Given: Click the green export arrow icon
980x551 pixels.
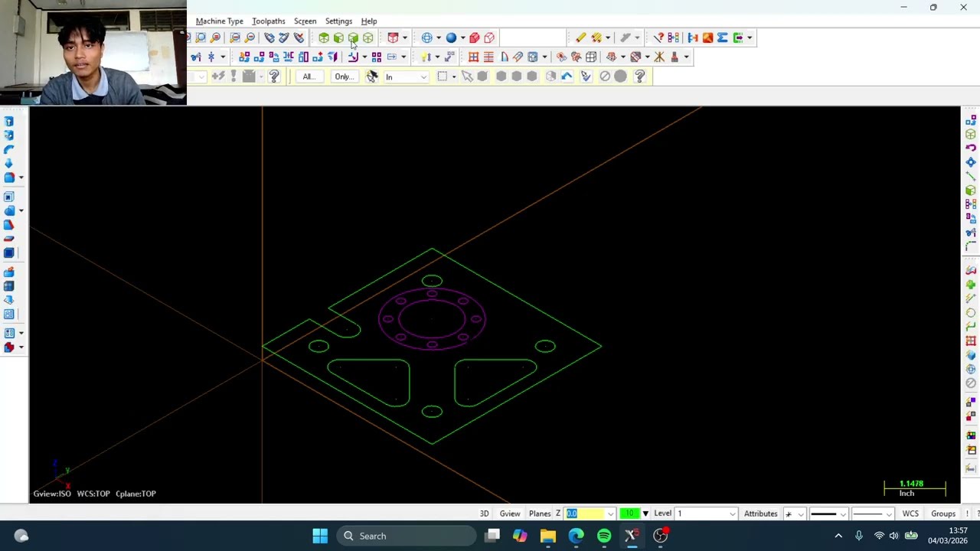Looking at the screenshot, I should coord(737,37).
